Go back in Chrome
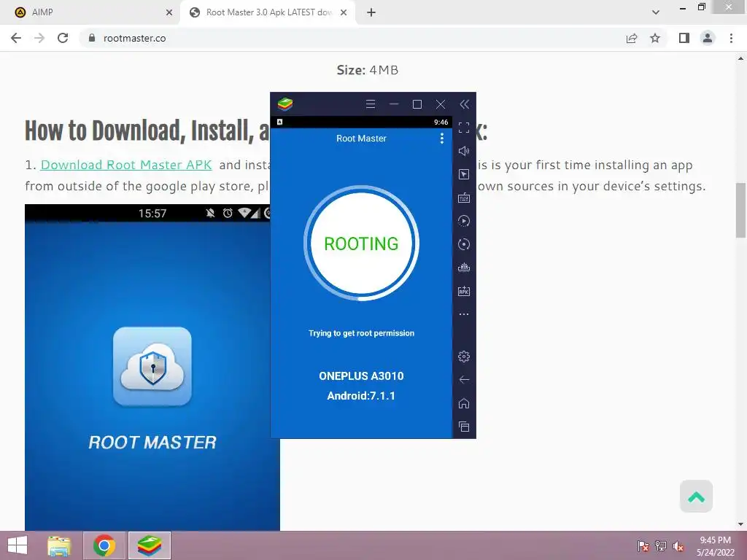The image size is (747, 560). tap(16, 38)
